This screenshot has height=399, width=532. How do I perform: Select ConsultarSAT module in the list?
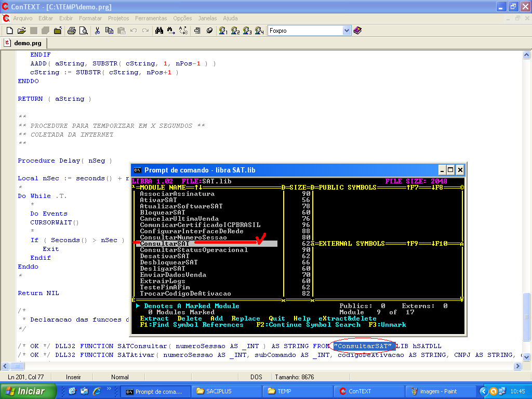point(165,244)
